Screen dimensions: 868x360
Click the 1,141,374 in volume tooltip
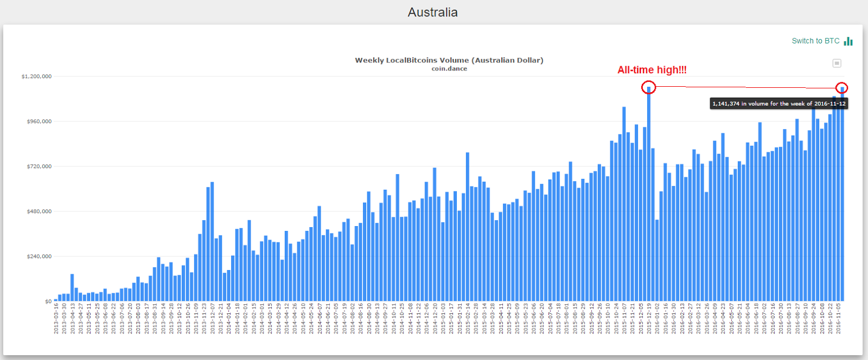778,104
